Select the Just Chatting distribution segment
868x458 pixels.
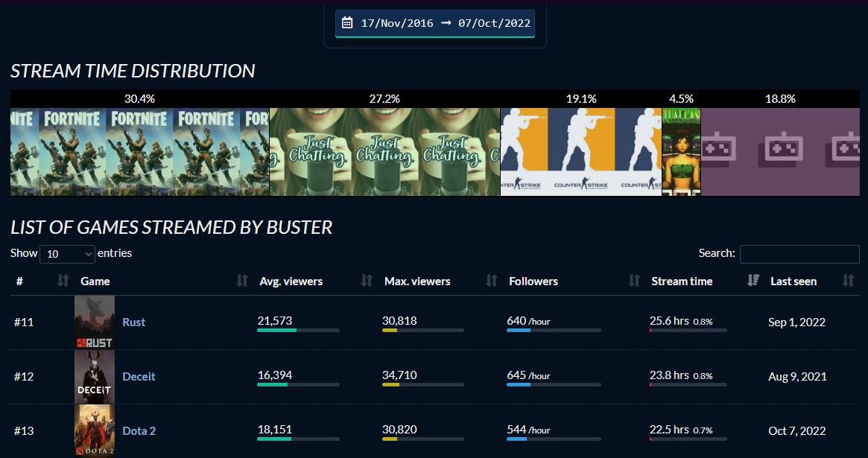[x=384, y=152]
